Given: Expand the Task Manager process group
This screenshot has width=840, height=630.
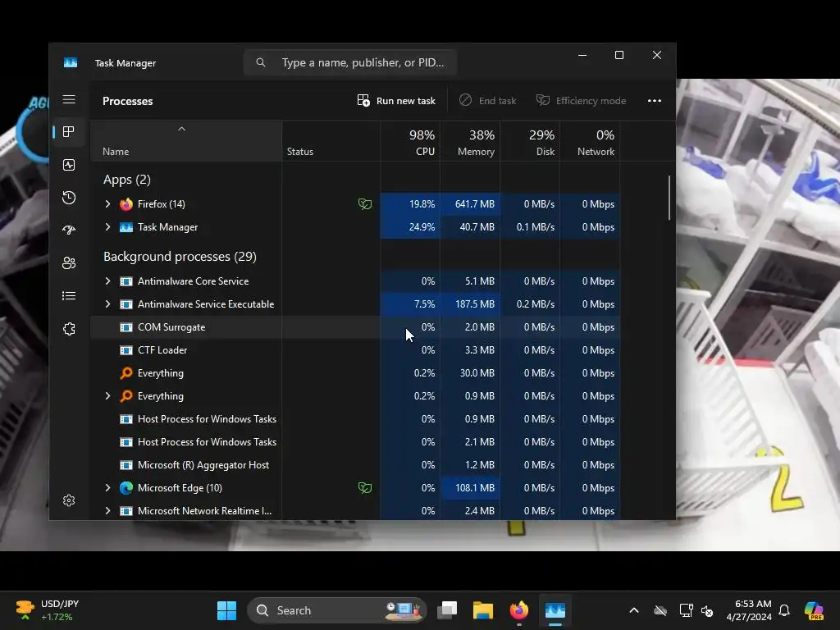Looking at the screenshot, I should pyautogui.click(x=107, y=227).
